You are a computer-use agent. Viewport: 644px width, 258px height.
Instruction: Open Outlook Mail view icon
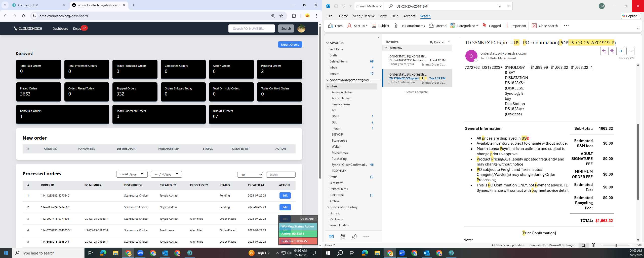click(331, 237)
